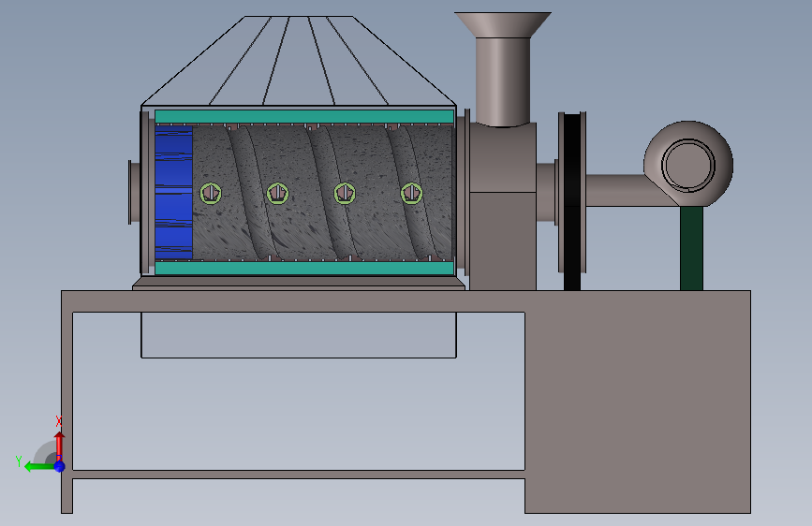
Task: Select the rectangular tray under the table top
Action: tap(299, 335)
